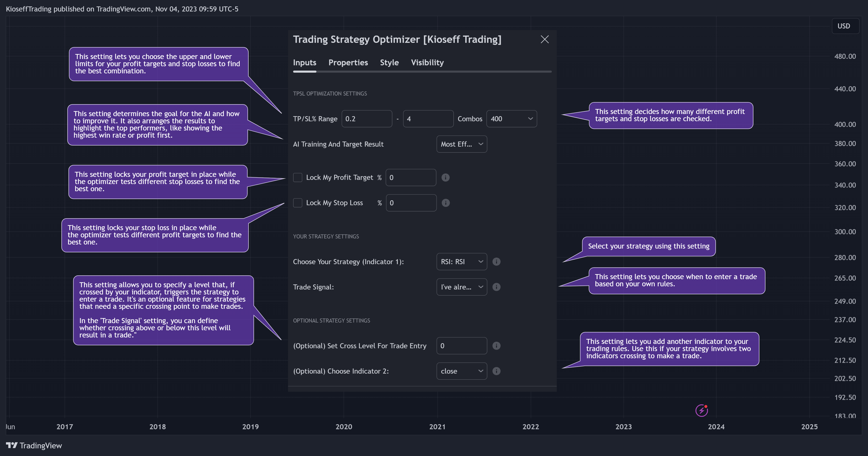
Task: Click the 2024 label on time axis
Action: [x=716, y=426]
